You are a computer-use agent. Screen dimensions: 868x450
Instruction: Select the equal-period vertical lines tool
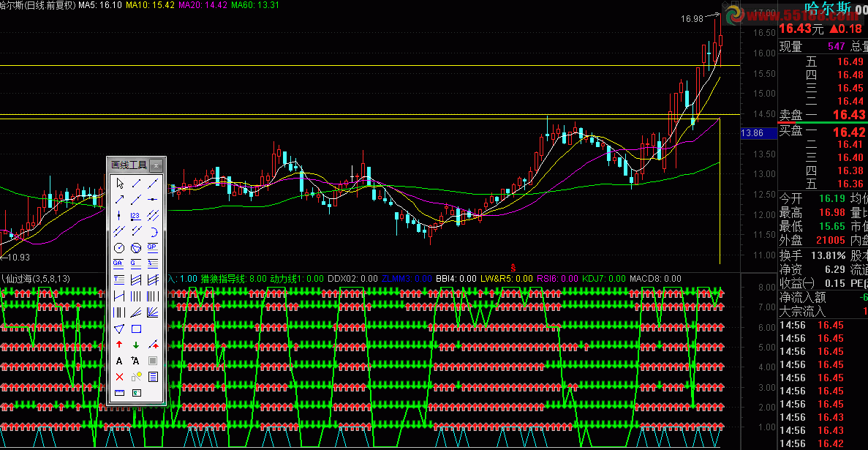(135, 296)
